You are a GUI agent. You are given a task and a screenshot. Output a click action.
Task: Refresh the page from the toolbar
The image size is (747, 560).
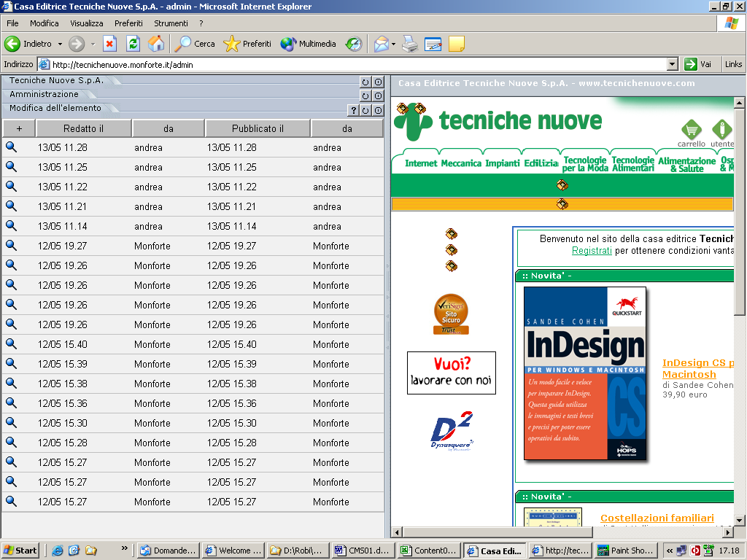click(133, 44)
